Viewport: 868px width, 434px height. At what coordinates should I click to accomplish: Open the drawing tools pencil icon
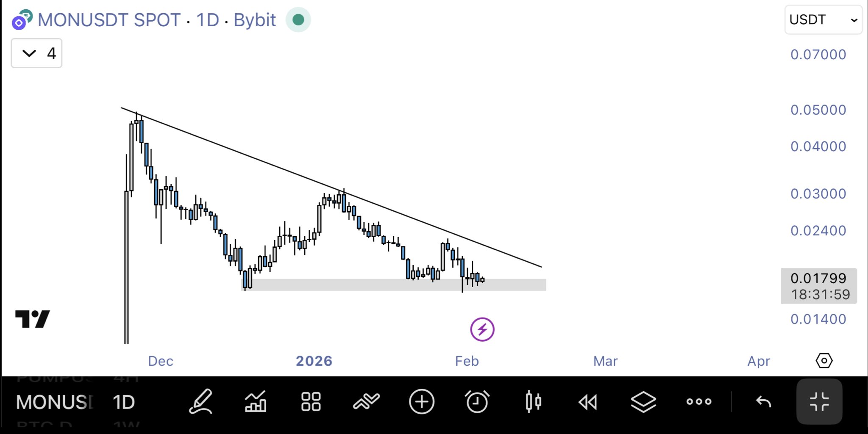(200, 401)
